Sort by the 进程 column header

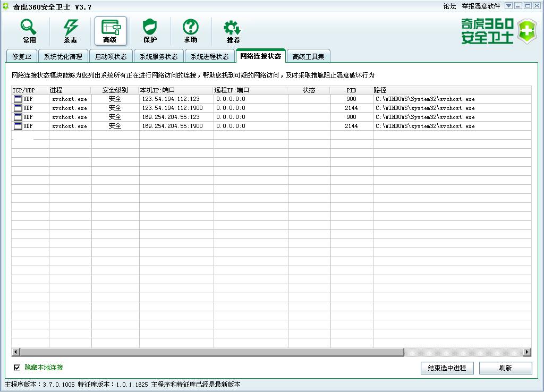70,90
